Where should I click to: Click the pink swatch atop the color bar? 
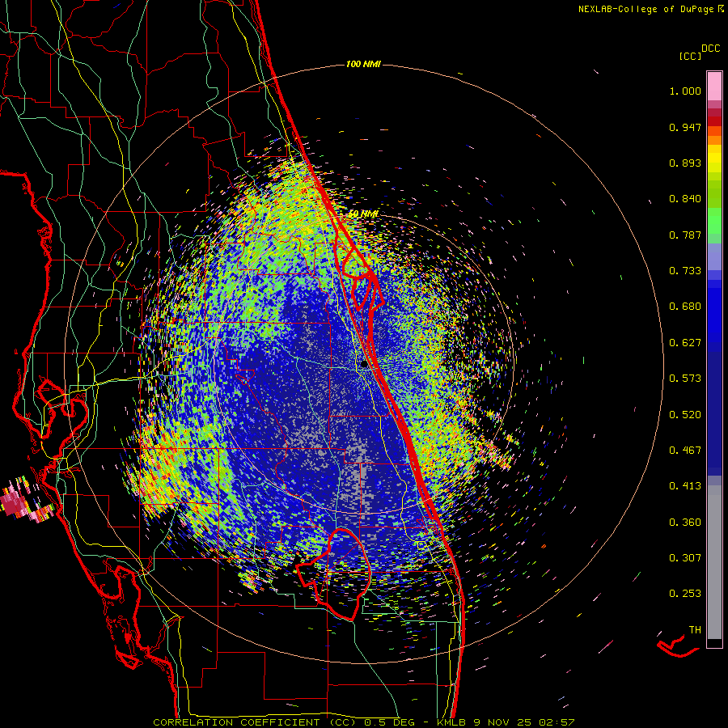click(714, 86)
